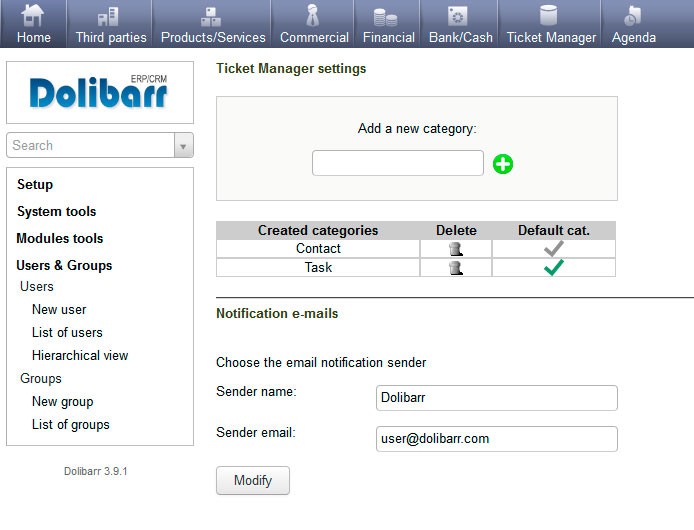Image resolution: width=694 pixels, height=530 pixels.
Task: Open the Commercial menu label
Action: pos(314,38)
